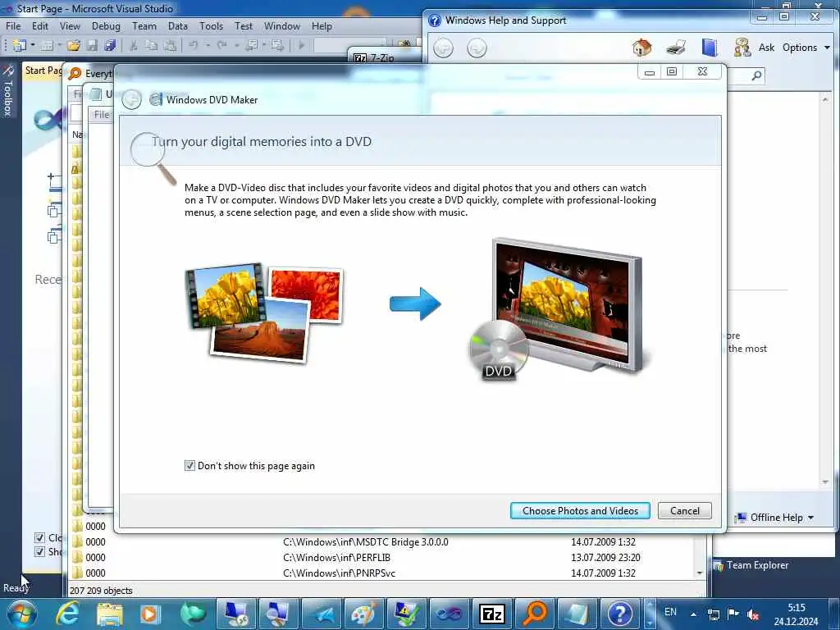The width and height of the screenshot is (840, 630).
Task: Click the Add New Item toolbar icon
Action: pyautogui.click(x=47, y=46)
